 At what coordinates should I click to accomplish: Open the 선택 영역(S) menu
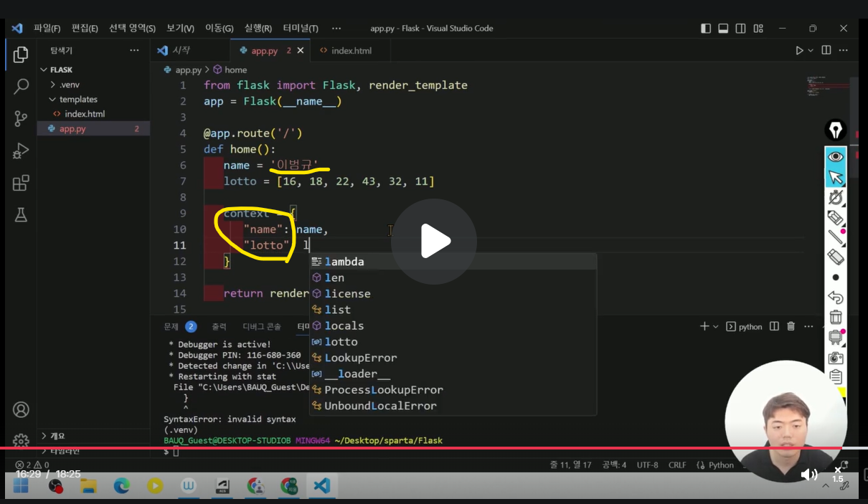point(132,28)
